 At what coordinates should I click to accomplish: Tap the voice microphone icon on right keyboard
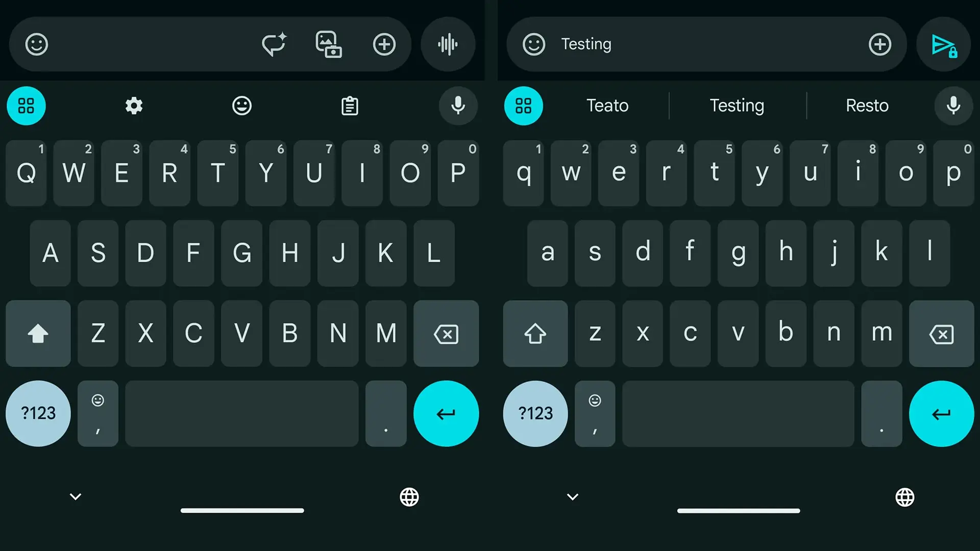coord(954,106)
